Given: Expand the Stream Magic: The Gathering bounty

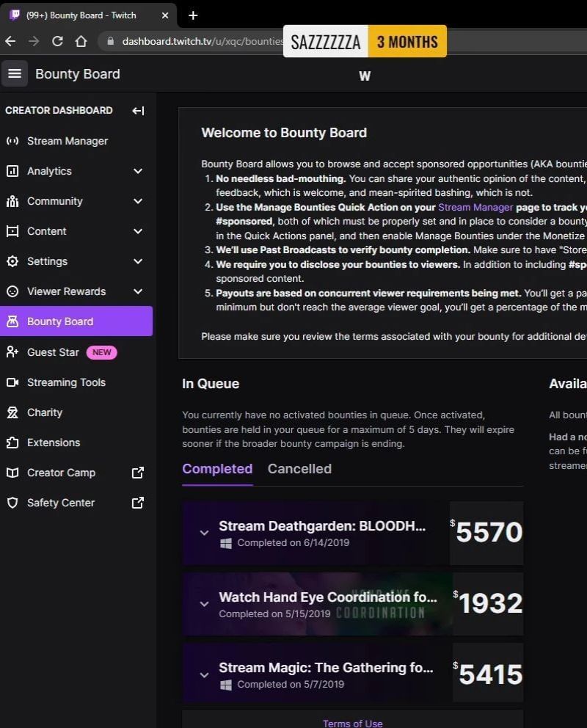Looking at the screenshot, I should [x=204, y=674].
